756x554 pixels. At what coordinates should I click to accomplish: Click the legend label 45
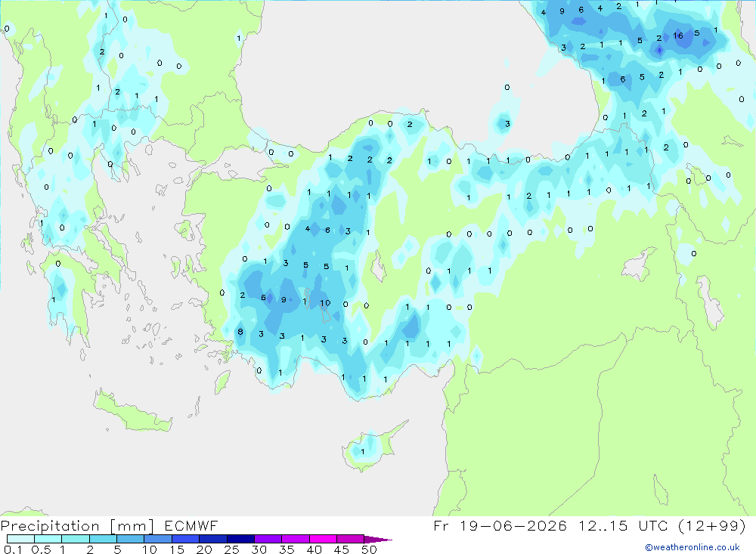[342, 549]
